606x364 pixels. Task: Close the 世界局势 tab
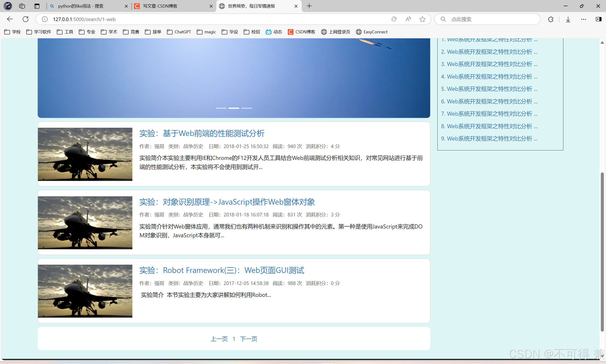[296, 6]
